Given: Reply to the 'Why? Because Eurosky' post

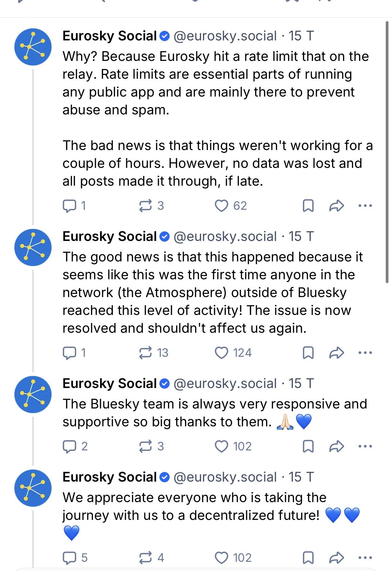Looking at the screenshot, I should pos(69,206).
